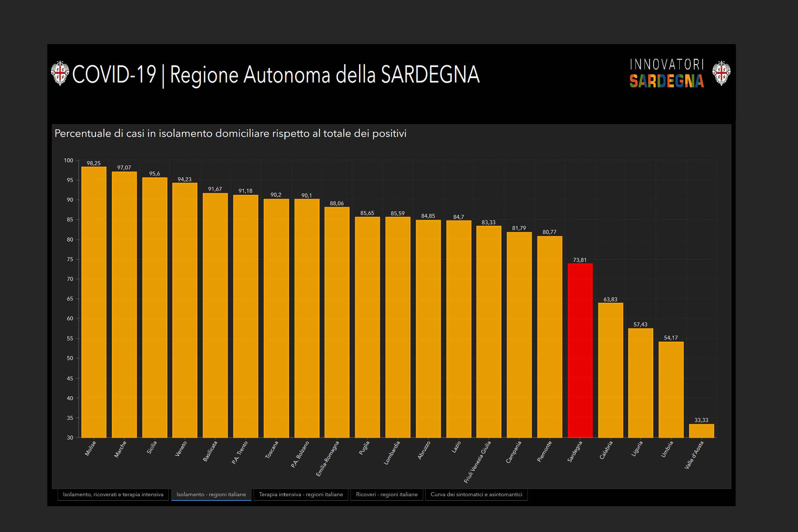The image size is (798, 532).
Task: Show 'Curva dei sintomatici e asintomantici' tab
Action: coord(476,494)
